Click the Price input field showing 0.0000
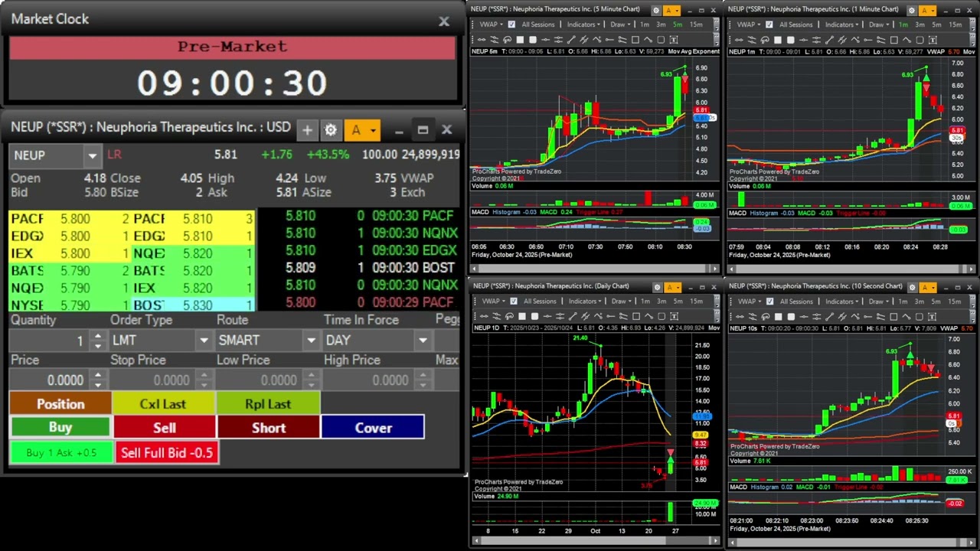The height and width of the screenshot is (551, 980). 51,380
